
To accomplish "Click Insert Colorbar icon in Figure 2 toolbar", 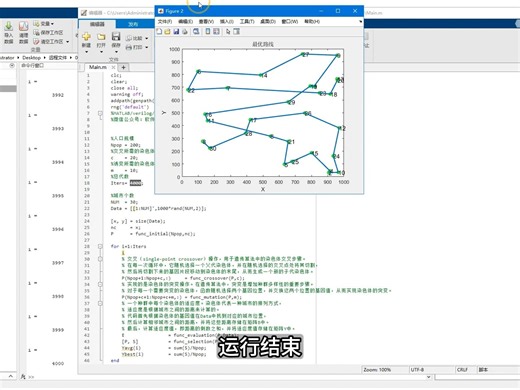I will pyautogui.click(x=208, y=31).
